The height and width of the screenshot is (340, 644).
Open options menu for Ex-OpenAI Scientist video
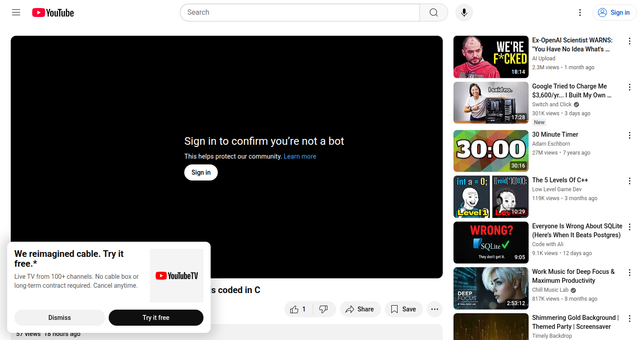630,41
